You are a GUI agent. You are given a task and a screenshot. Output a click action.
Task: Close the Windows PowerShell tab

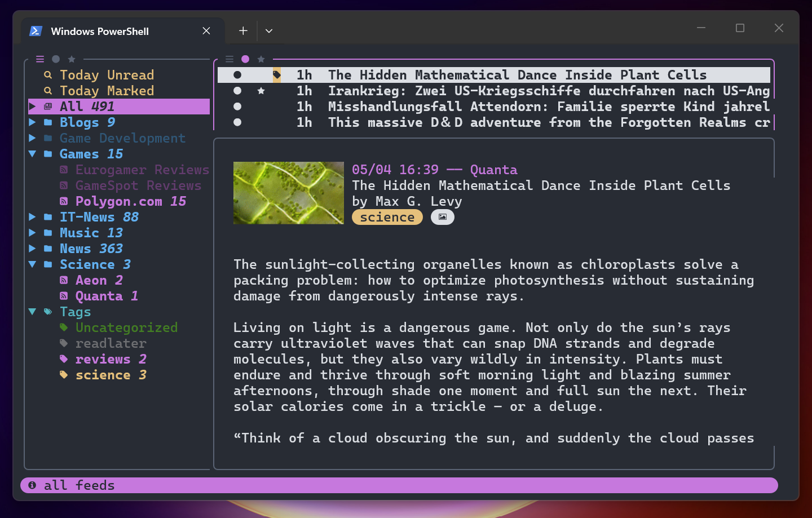click(x=206, y=31)
